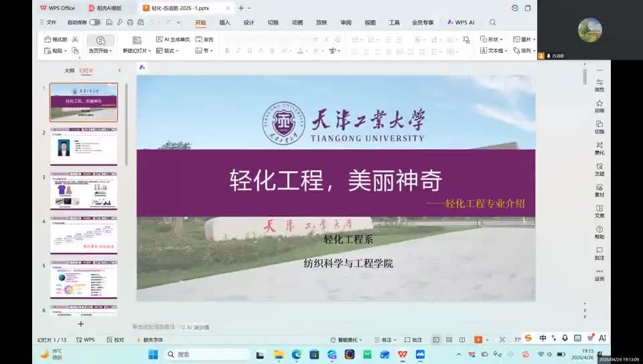Expand the 智能美化 dropdown in status bar

pos(346,340)
